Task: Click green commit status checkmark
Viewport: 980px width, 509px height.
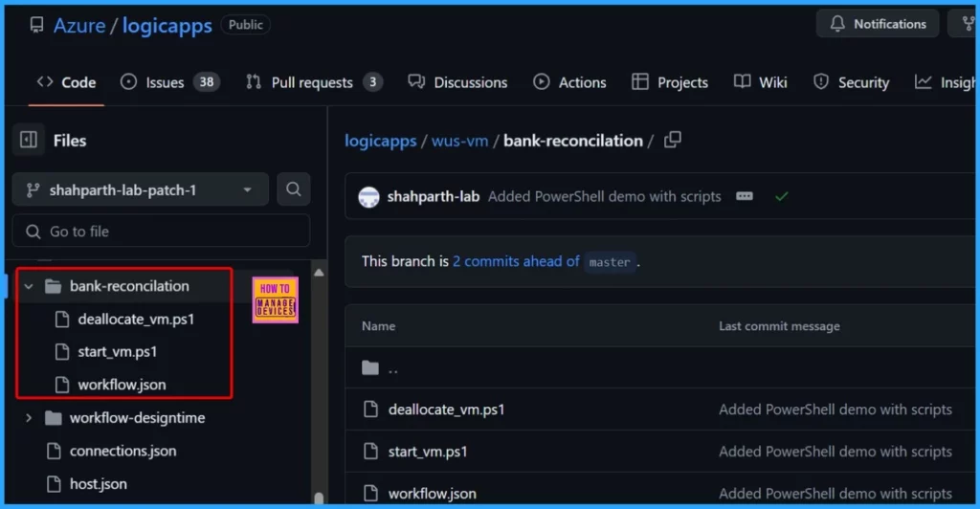Action: click(x=781, y=197)
